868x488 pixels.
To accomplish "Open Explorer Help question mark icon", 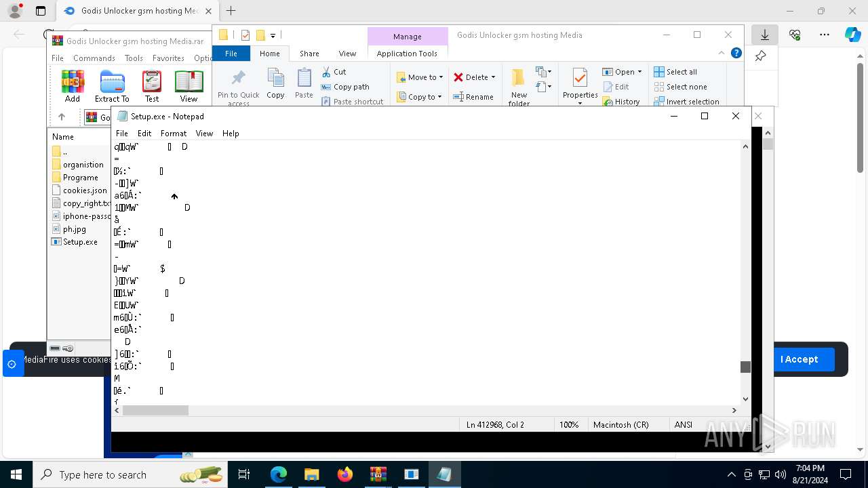I will [736, 54].
